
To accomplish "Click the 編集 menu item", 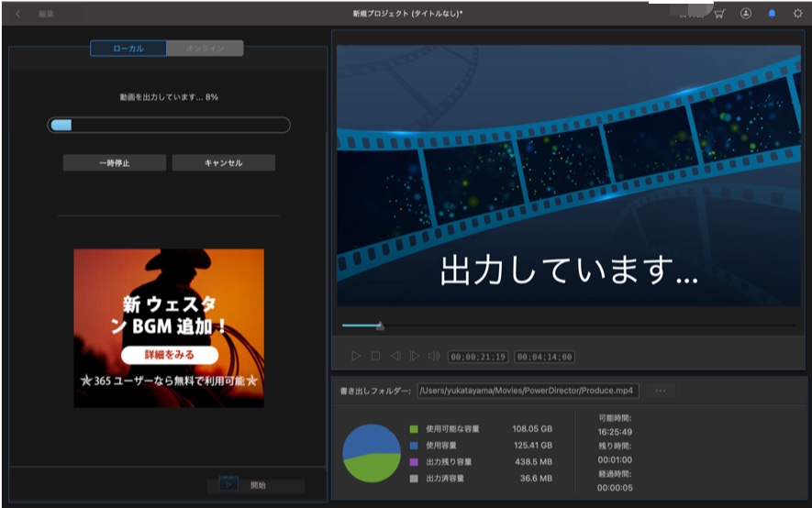I will tap(46, 14).
